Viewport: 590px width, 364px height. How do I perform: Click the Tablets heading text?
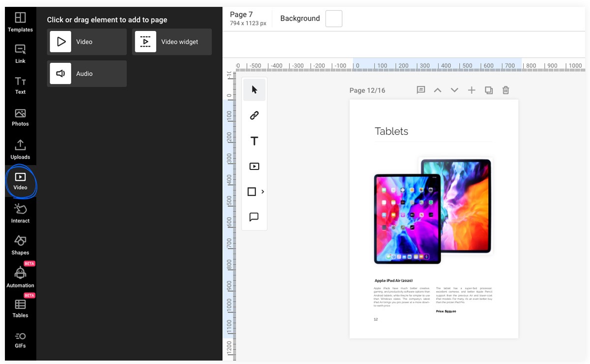click(x=391, y=131)
